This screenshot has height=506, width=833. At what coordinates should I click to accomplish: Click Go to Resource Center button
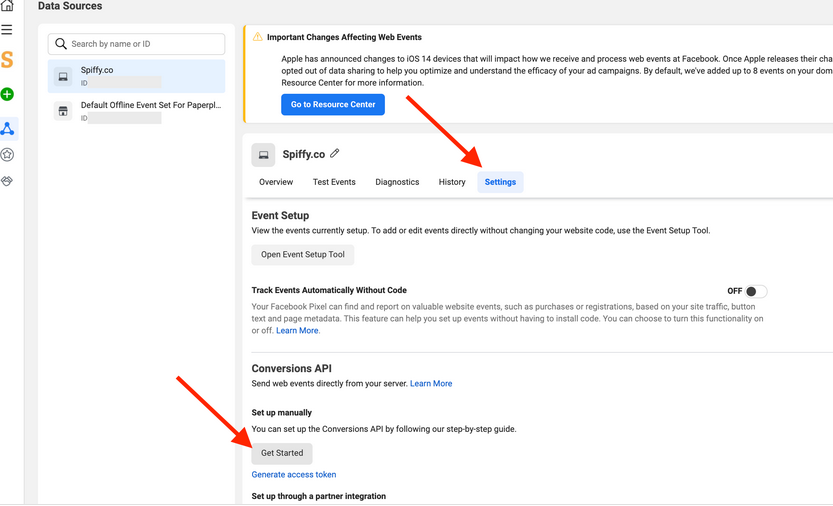coord(333,105)
